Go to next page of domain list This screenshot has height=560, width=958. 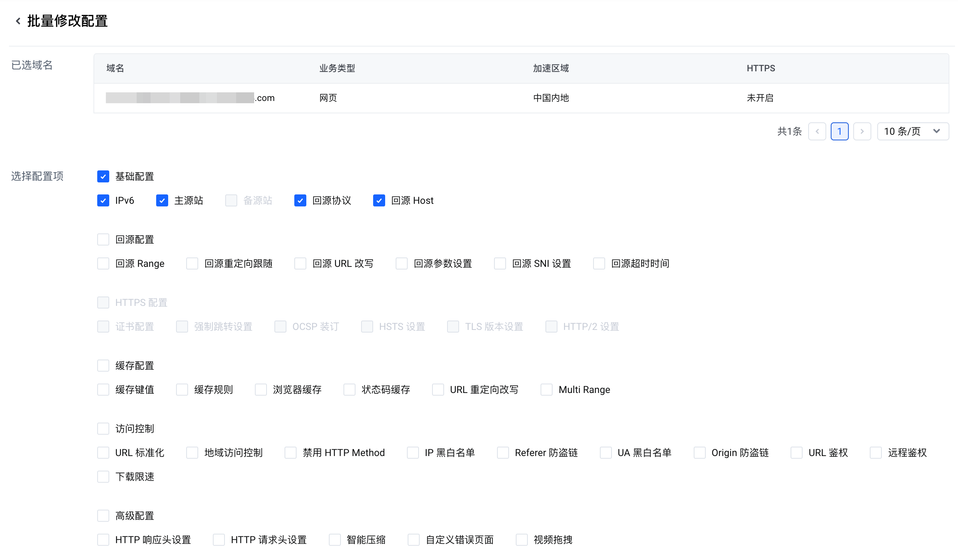pos(862,131)
